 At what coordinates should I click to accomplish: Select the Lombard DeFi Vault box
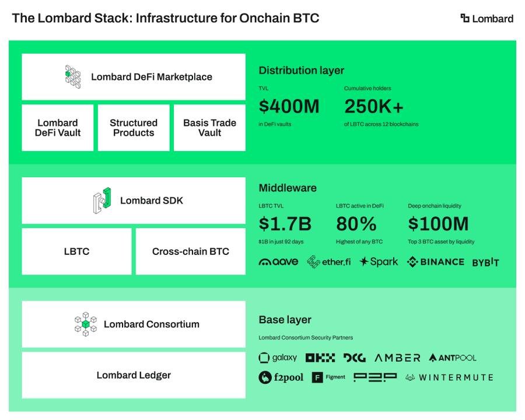pos(57,128)
